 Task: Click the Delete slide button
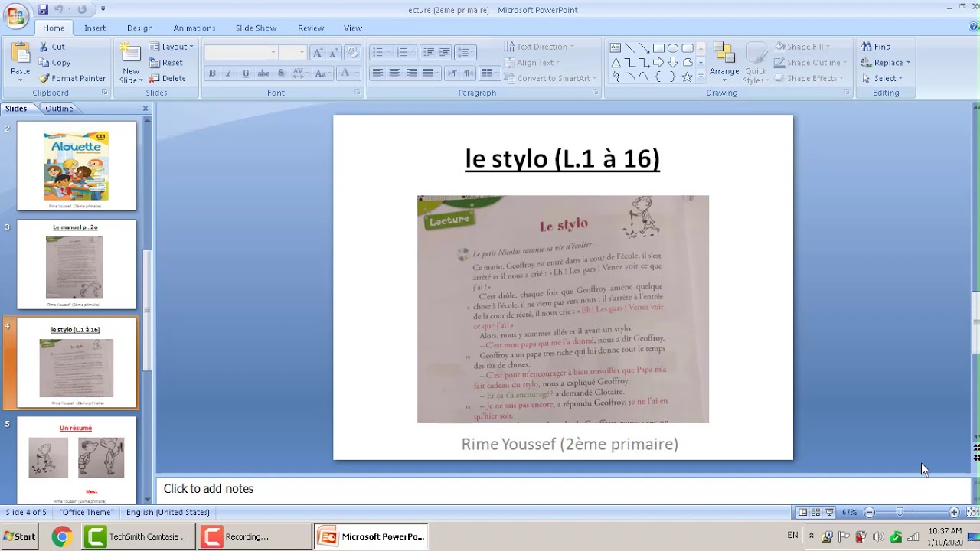click(167, 78)
